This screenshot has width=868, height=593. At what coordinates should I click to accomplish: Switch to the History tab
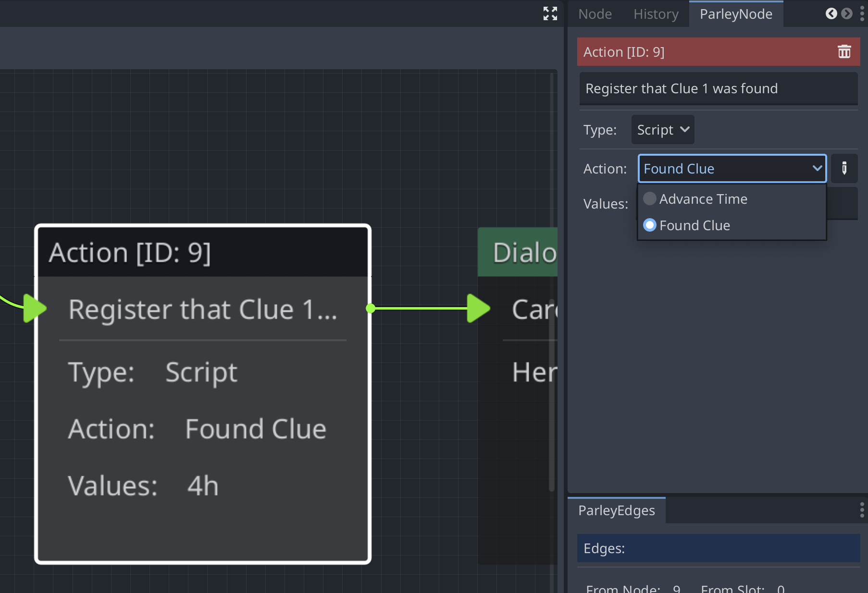coord(656,13)
